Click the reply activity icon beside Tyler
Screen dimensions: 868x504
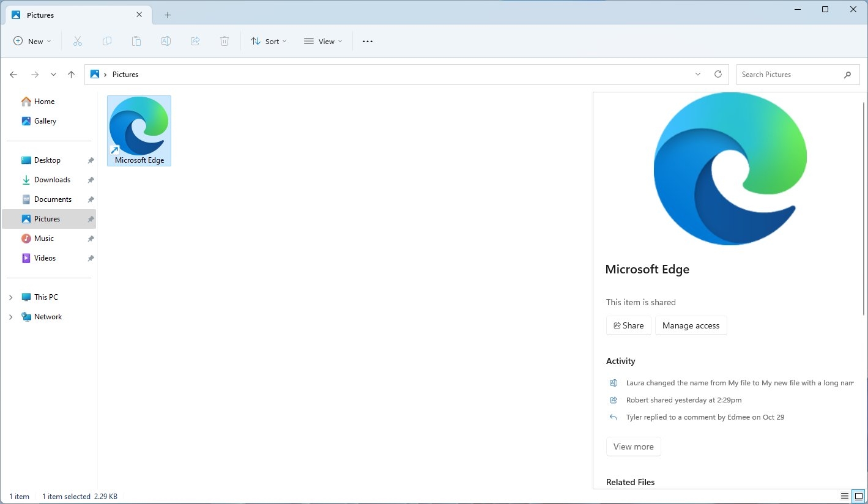[x=614, y=417]
